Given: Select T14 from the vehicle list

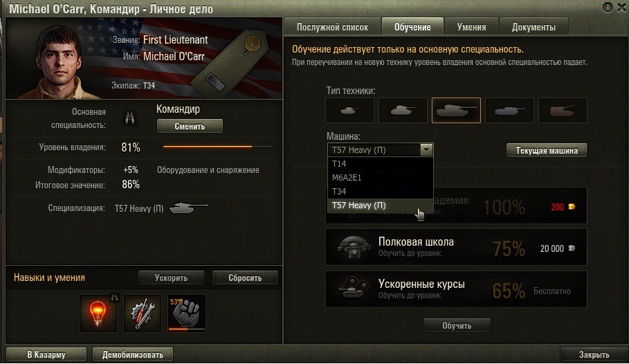Looking at the screenshot, I should pyautogui.click(x=381, y=164).
